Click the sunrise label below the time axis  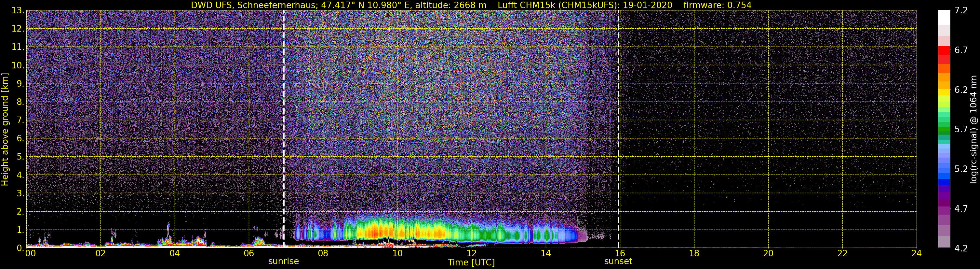283,262
